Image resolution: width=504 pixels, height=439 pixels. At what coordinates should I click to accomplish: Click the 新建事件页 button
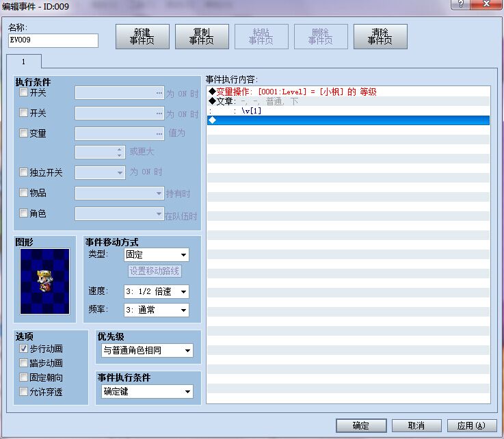click(142, 37)
